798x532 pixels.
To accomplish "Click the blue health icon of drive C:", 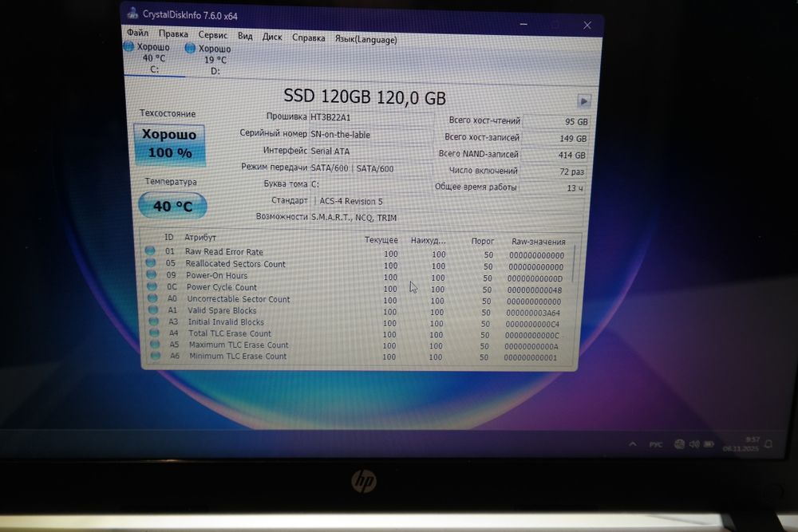I will pyautogui.click(x=128, y=46).
